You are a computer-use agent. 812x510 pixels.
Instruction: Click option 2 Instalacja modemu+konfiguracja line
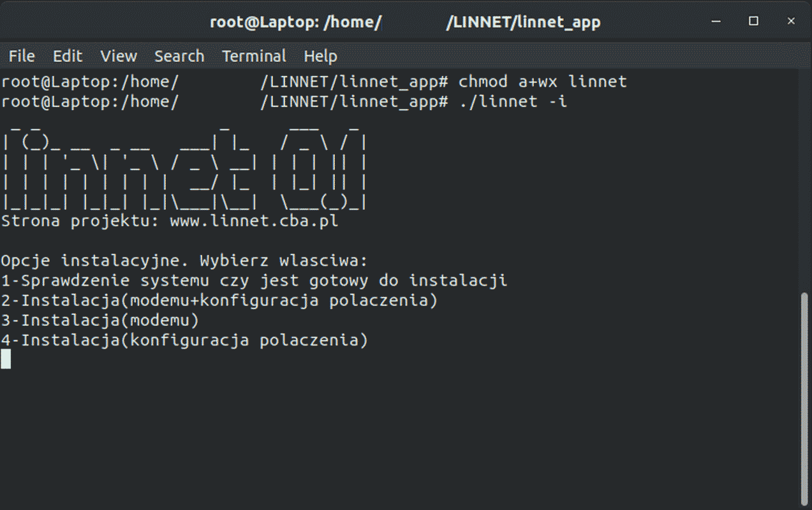click(x=219, y=300)
